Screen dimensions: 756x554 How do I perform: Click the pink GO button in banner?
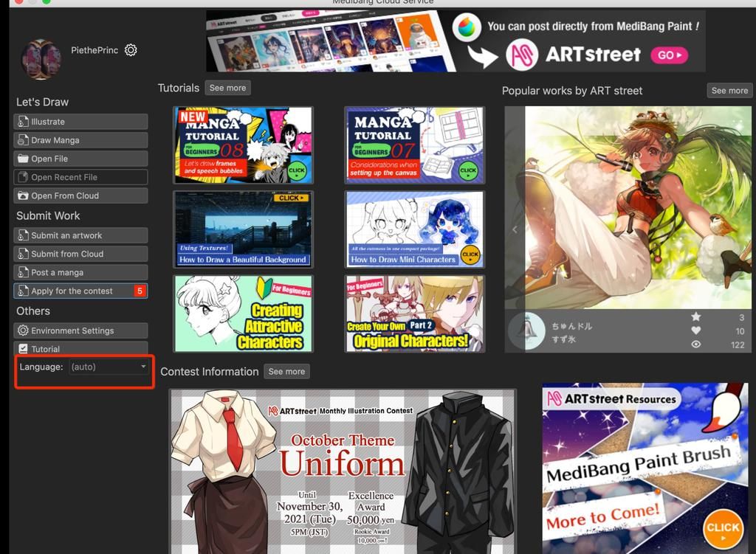click(669, 55)
